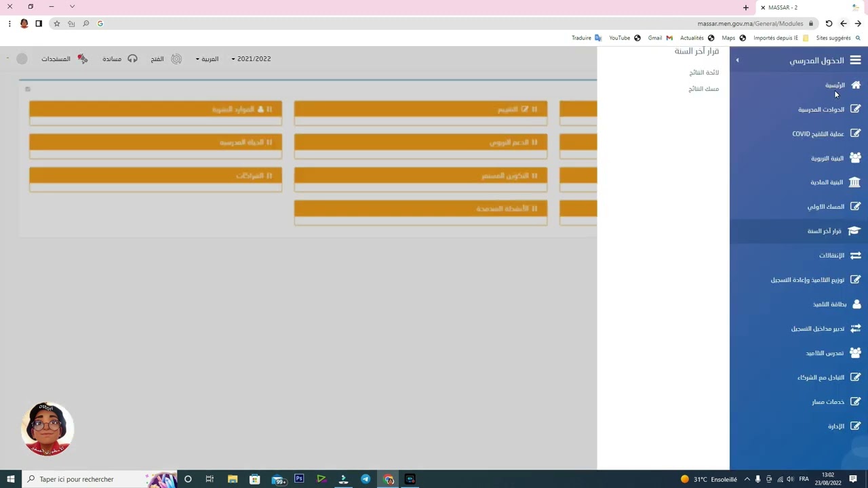Image resolution: width=868 pixels, height=488 pixels.
Task: Open تدبير مداخيل التسجيل arrows icon
Action: click(x=855, y=329)
